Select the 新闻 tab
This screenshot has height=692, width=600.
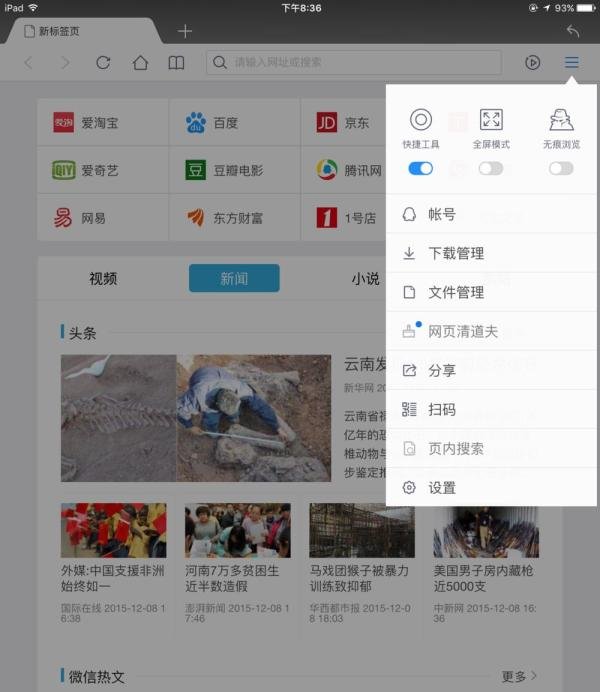click(x=234, y=278)
